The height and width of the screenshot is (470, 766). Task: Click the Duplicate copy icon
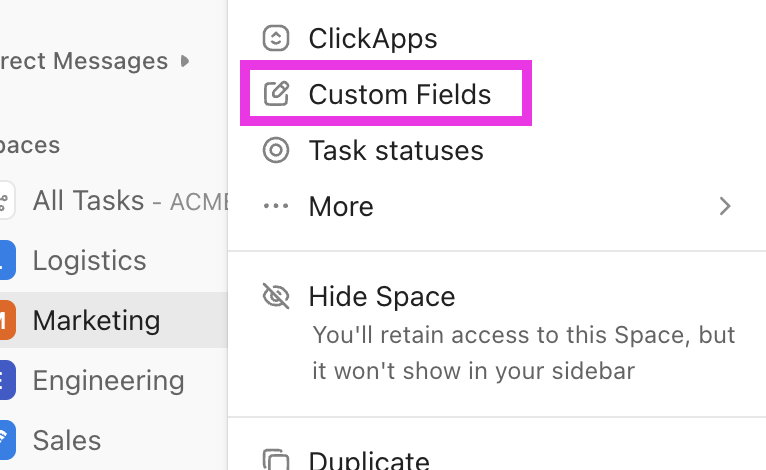point(275,461)
